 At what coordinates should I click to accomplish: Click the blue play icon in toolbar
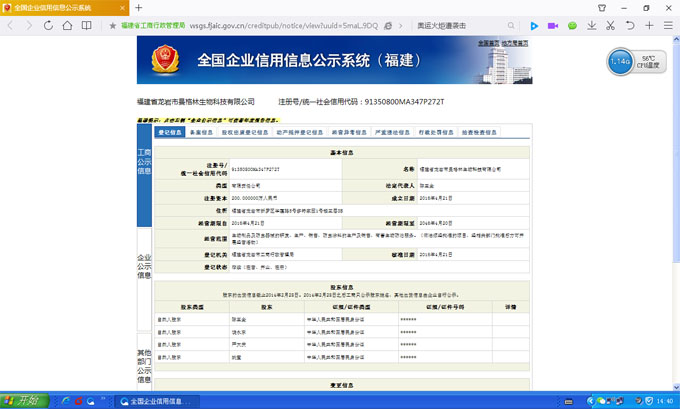click(x=534, y=26)
